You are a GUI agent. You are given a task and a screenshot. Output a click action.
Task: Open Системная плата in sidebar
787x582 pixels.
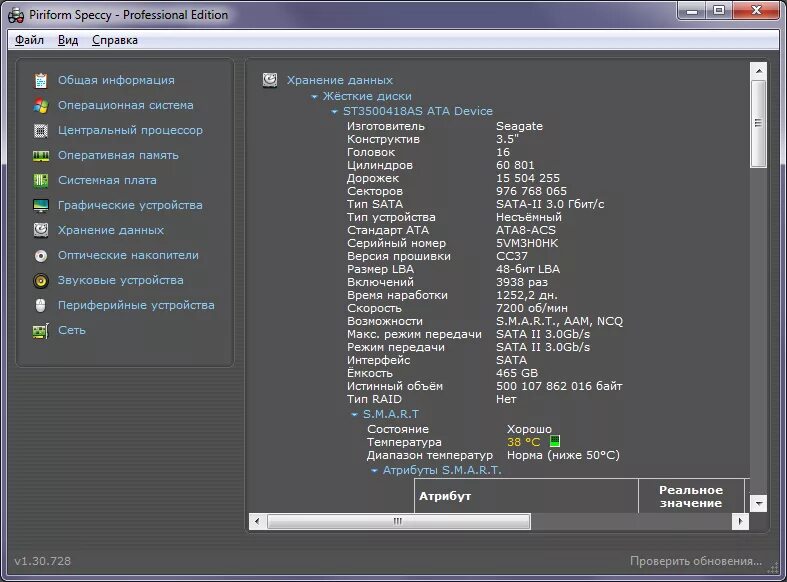107,180
